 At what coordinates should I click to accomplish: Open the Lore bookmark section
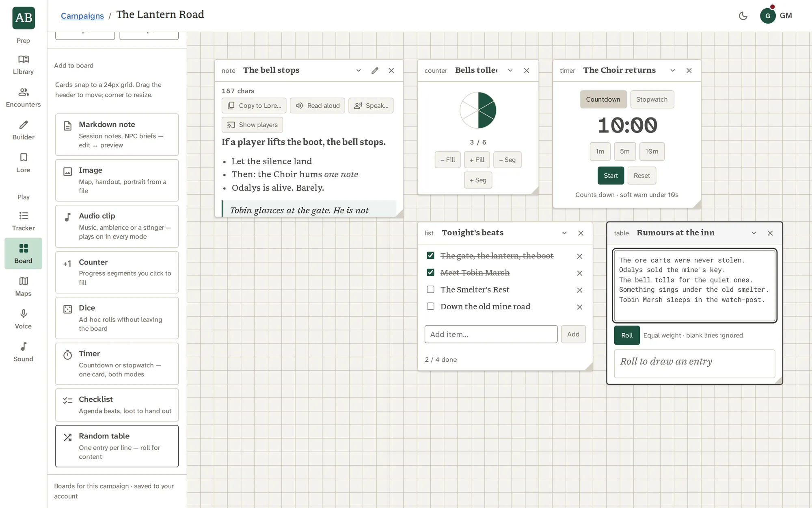(23, 163)
